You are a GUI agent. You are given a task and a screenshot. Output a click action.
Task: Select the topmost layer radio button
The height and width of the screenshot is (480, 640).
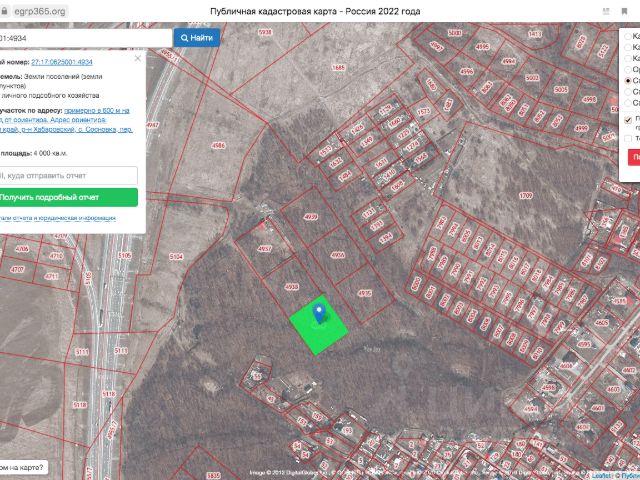(628, 36)
